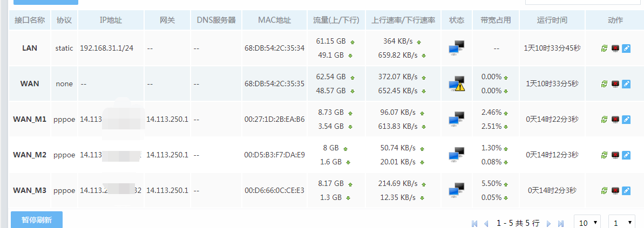Click the refresh icon in WAN_M3 row
Viewport: 644px width, 228px height.
tap(604, 190)
